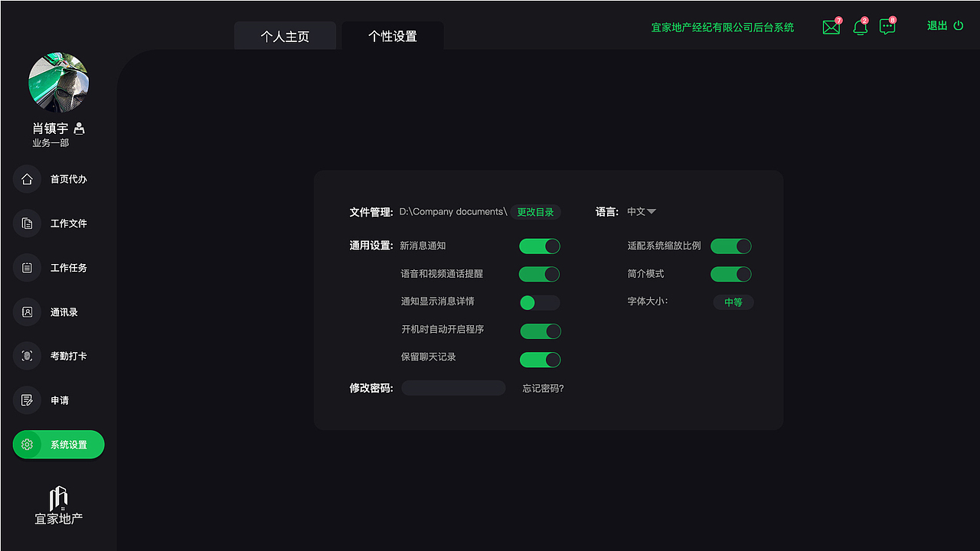The image size is (980, 551).
Task: Turn off the 保留聊天记录 toggle
Action: pyautogui.click(x=540, y=359)
